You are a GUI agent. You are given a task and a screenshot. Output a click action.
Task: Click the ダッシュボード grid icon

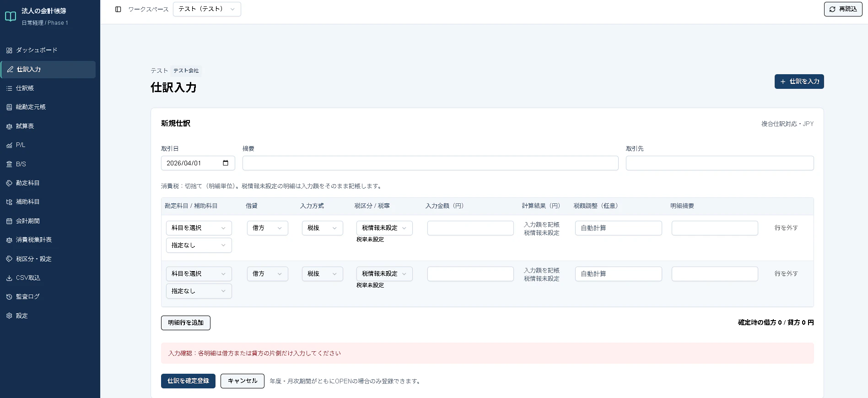pos(9,50)
